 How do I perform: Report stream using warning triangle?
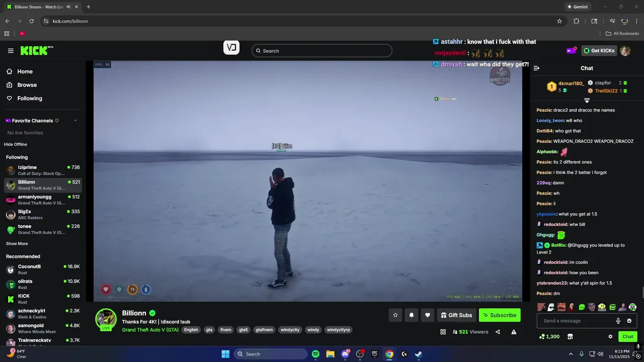pos(514,332)
